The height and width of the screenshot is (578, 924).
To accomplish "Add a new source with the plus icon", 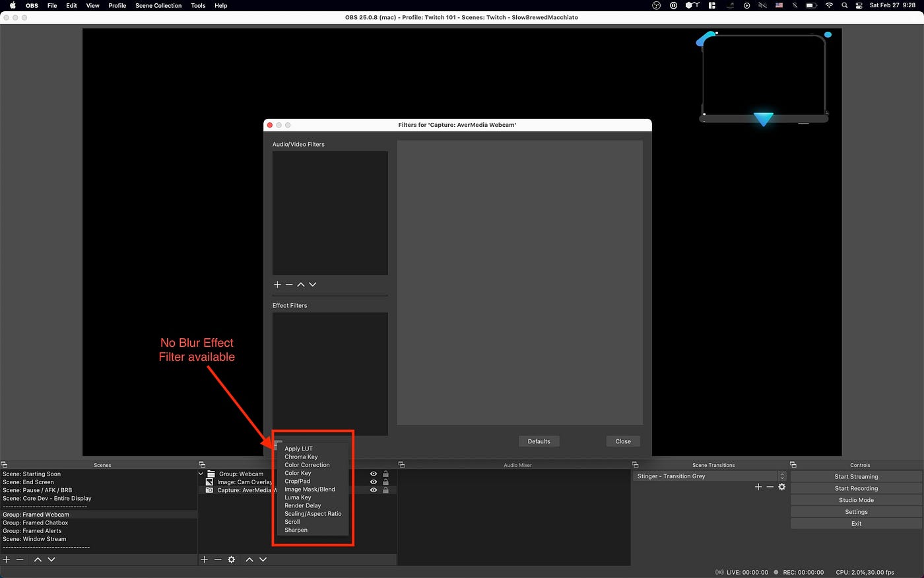I will click(205, 560).
